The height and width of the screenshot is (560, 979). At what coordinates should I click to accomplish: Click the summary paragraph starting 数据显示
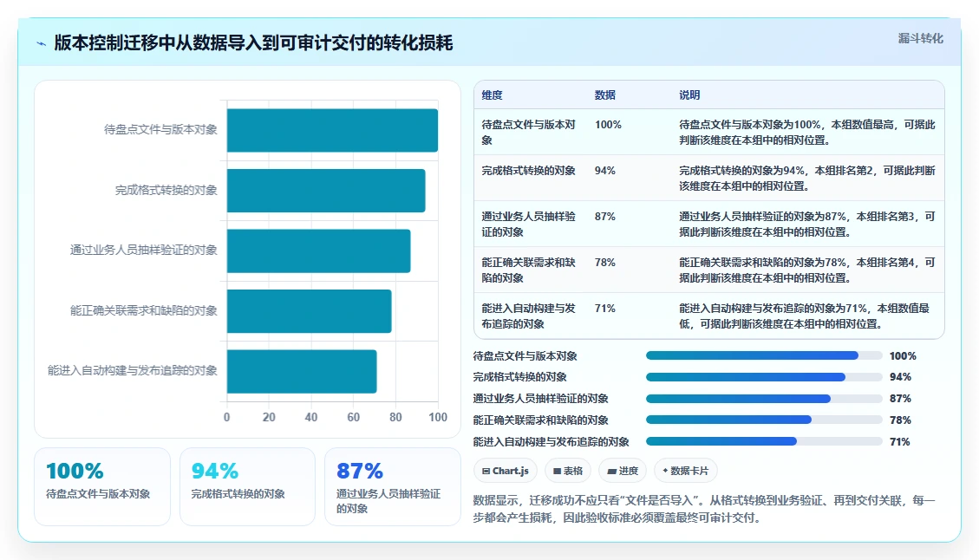tap(704, 509)
